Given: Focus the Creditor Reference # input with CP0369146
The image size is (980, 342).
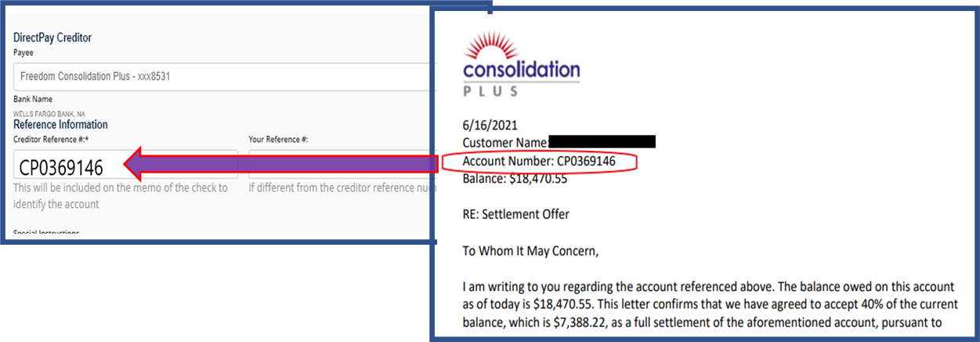Looking at the screenshot, I should (125, 166).
